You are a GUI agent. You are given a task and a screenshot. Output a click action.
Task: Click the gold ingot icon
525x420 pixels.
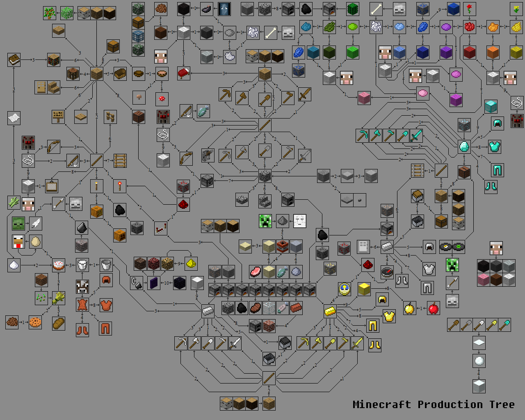[330, 311]
